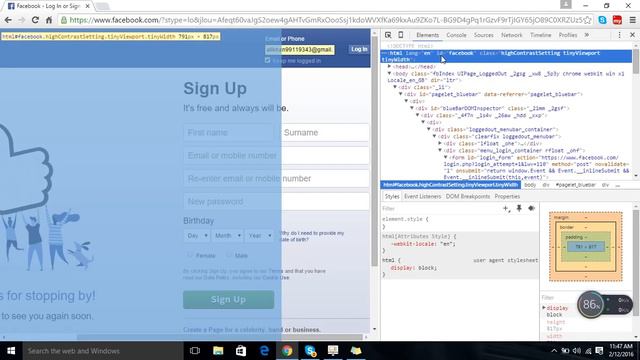Toggle the Keep me logged in checkbox
The width and height of the screenshot is (640, 360).
click(268, 60)
